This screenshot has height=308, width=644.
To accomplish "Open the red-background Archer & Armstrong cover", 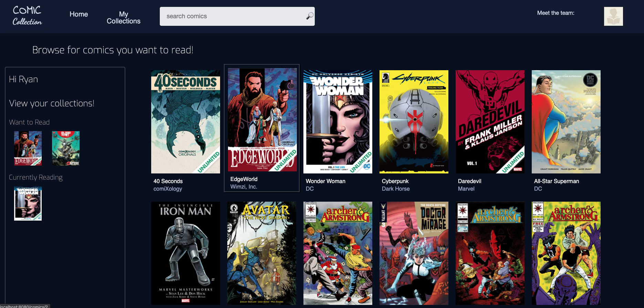I will [490, 253].
